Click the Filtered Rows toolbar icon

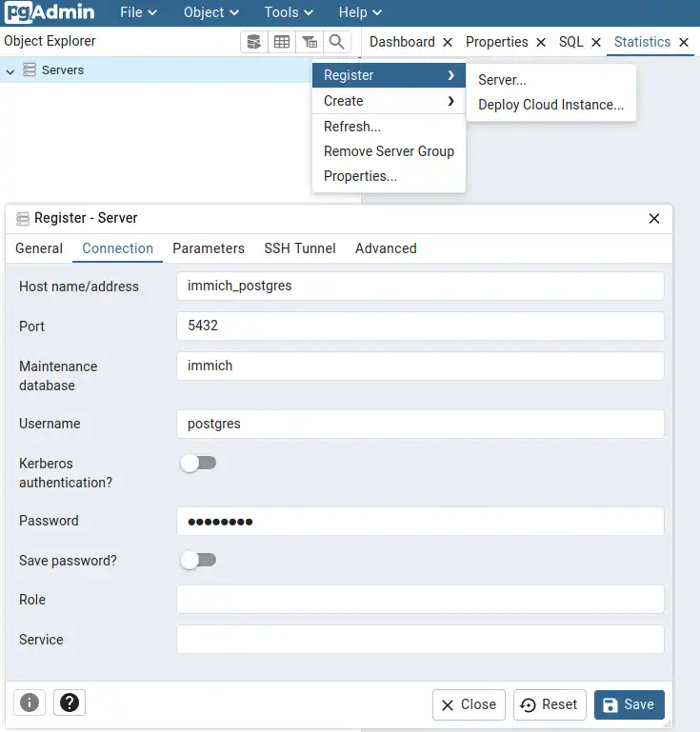coord(310,42)
